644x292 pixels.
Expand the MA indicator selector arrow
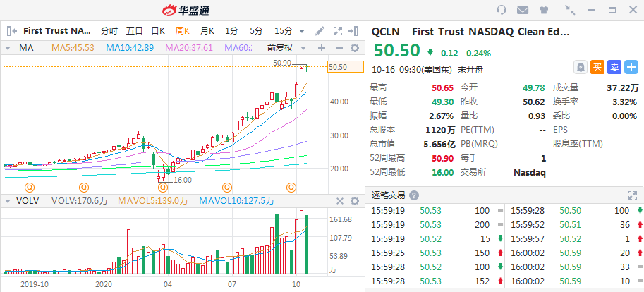(x=7, y=49)
